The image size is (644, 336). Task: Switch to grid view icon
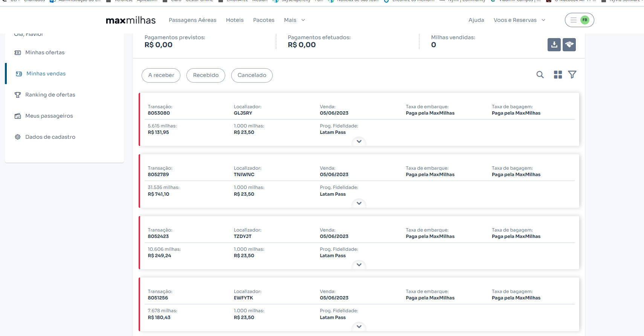coord(558,75)
